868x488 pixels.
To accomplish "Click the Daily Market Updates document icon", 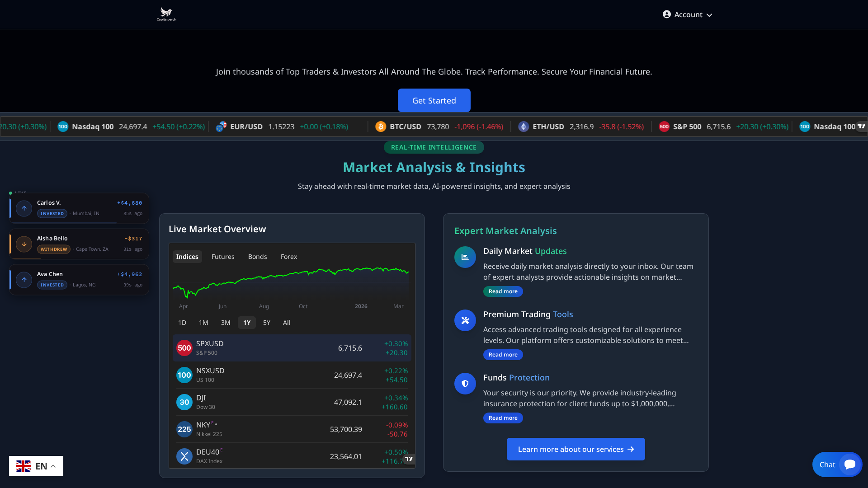I will [x=465, y=257].
